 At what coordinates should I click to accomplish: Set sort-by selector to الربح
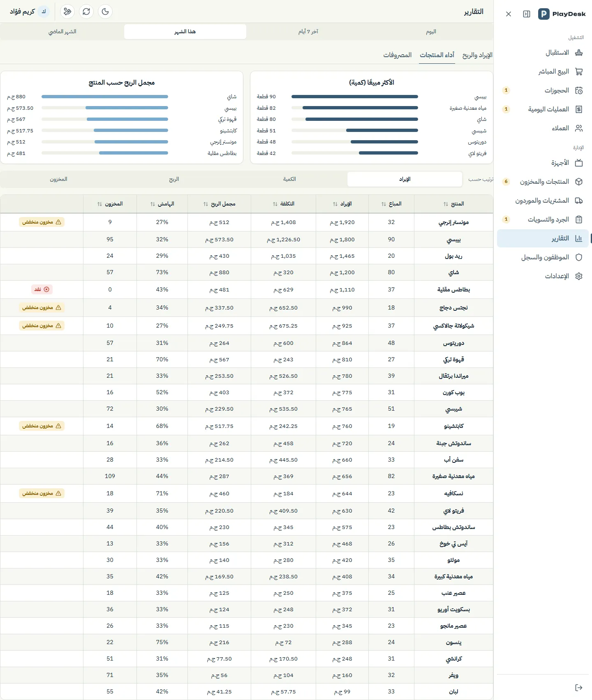pos(174,179)
